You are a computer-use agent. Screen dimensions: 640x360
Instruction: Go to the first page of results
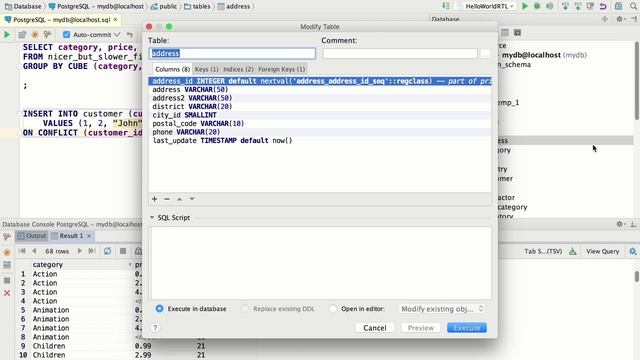click(22, 251)
